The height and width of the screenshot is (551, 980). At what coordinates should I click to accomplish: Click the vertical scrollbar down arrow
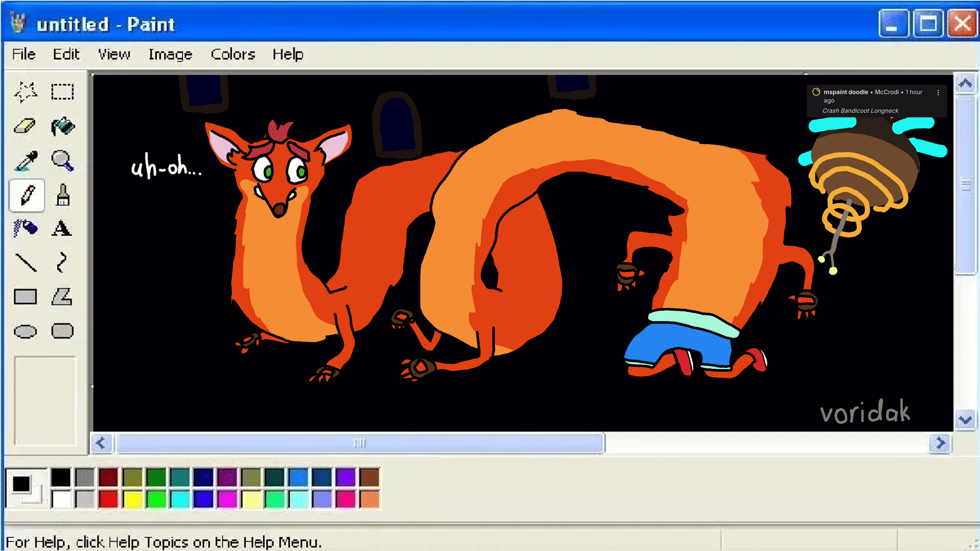pyautogui.click(x=965, y=420)
